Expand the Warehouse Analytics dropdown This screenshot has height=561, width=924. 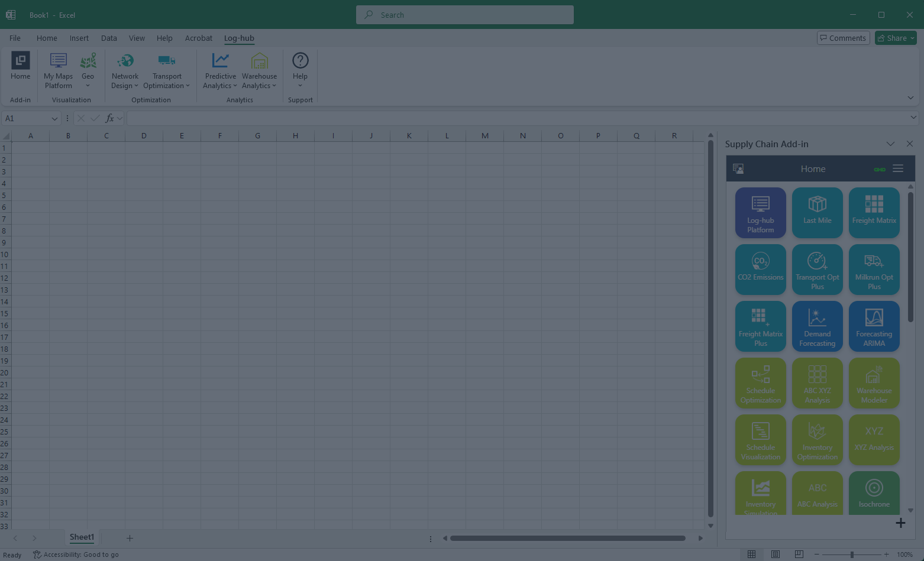pyautogui.click(x=259, y=70)
